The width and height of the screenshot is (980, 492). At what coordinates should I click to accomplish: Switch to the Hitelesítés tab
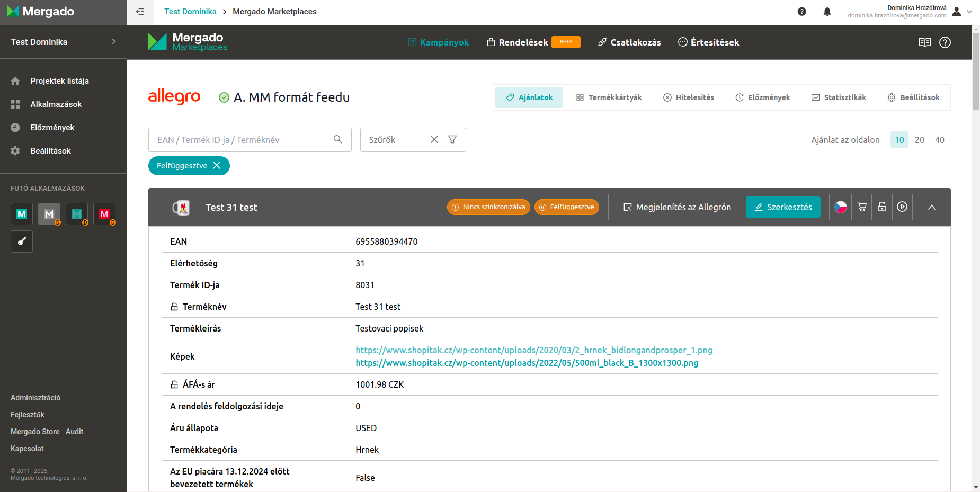tap(689, 97)
